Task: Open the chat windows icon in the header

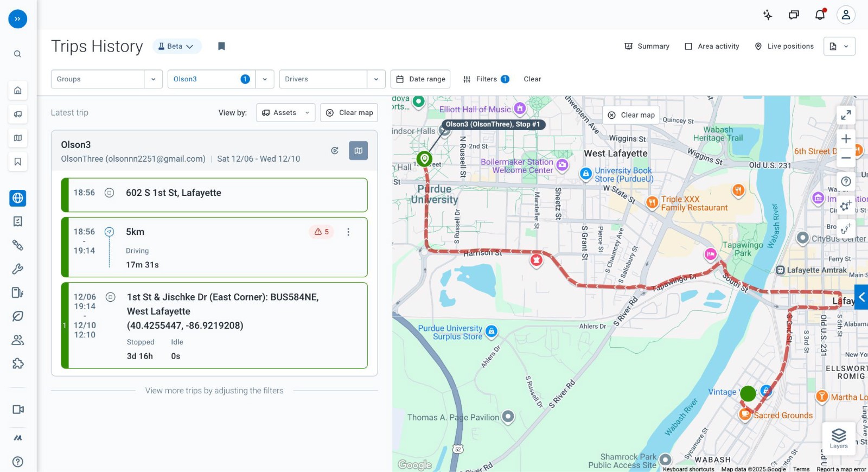Action: (x=794, y=15)
